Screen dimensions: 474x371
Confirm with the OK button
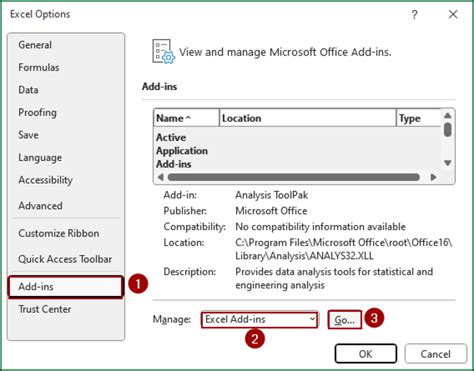tap(366, 354)
